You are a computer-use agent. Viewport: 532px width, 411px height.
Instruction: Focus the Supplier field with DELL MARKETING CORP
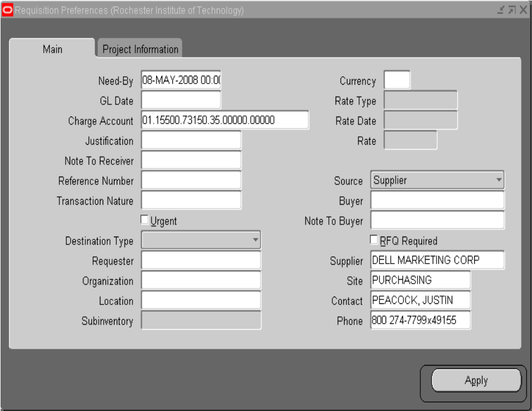(x=437, y=260)
